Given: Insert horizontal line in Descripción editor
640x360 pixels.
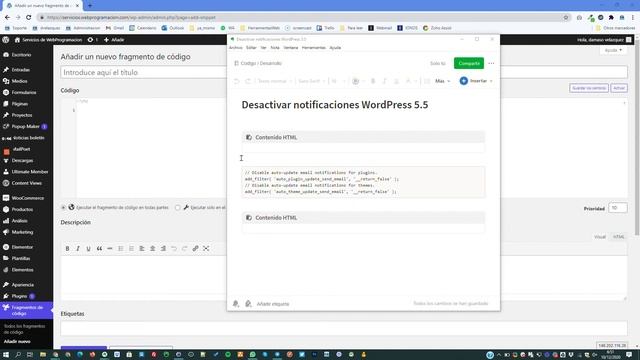Looking at the screenshot, I should point(110,249).
